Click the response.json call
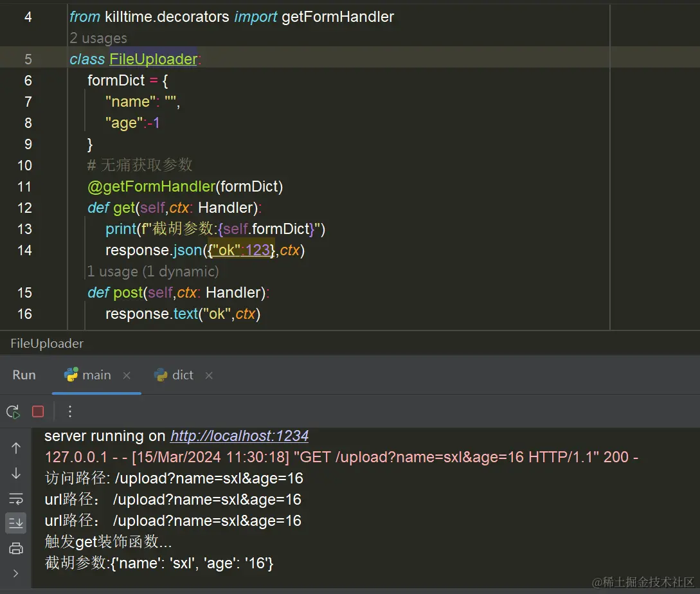Image resolution: width=700 pixels, height=594 pixels. (x=154, y=251)
